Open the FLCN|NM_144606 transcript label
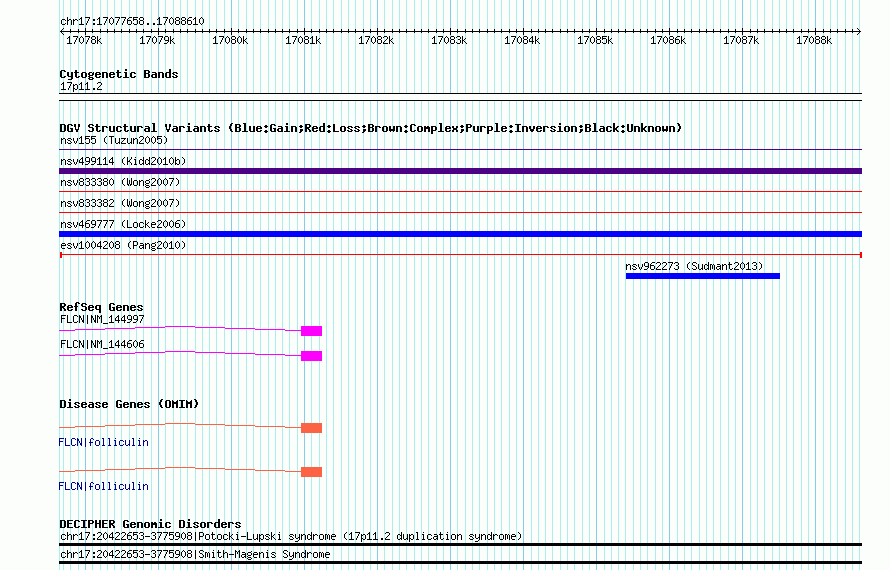Screen dimensions: 890x570 tap(102, 345)
